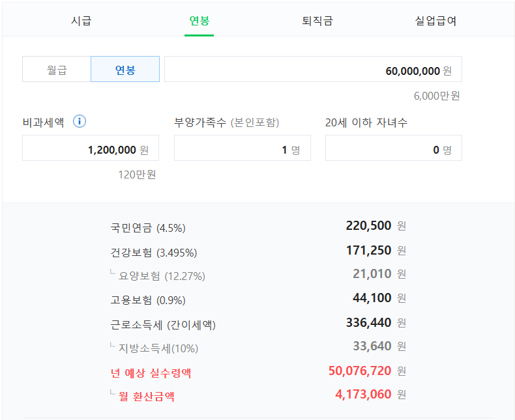The image size is (515, 420).
Task: Click the 21,010 원 value
Action: [379, 274]
